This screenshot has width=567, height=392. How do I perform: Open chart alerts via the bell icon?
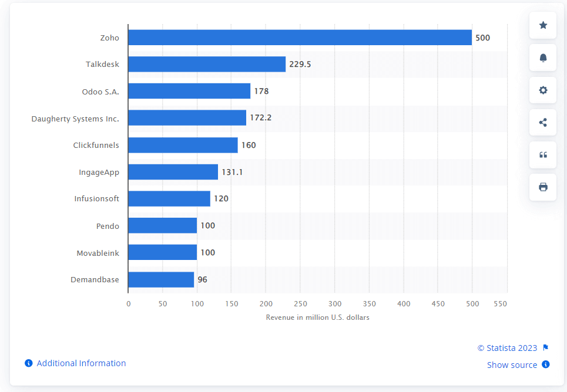point(542,58)
